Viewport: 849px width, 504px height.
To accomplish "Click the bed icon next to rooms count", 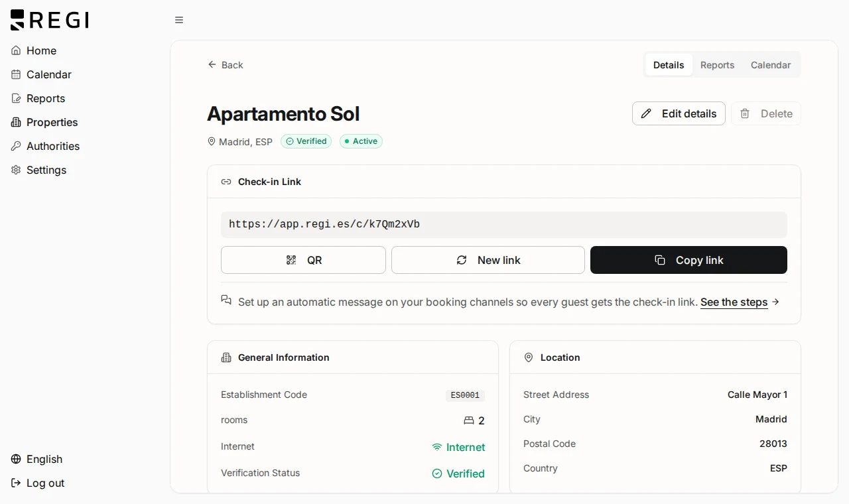I will coord(469,420).
